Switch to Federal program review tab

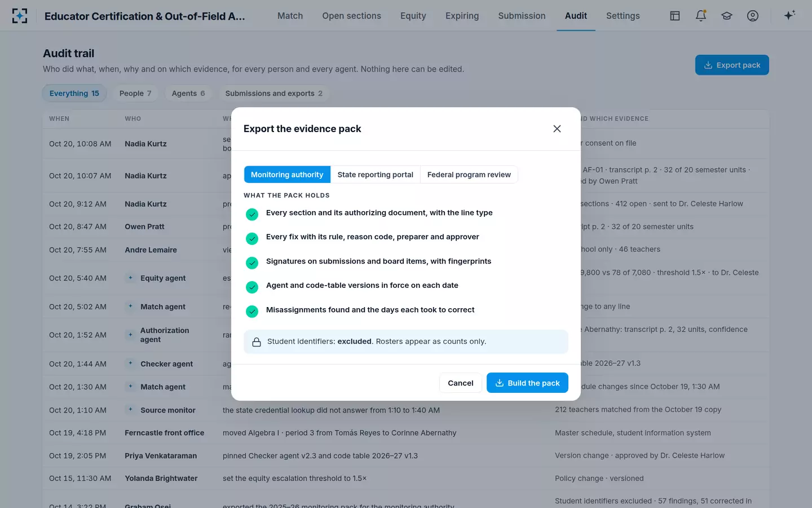[x=469, y=174]
